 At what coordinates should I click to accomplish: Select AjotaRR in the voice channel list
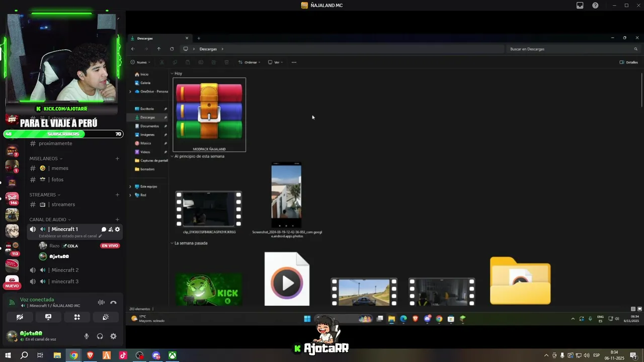pos(54,256)
